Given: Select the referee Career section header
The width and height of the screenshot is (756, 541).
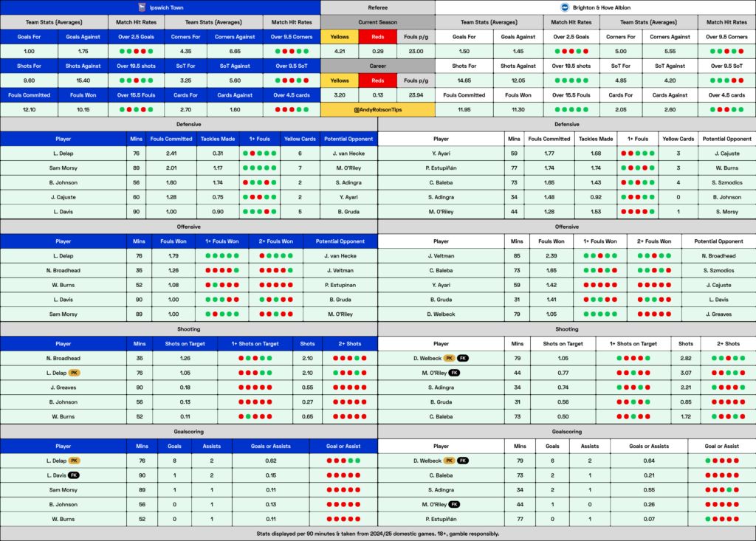Looking at the screenshot, I should tap(377, 66).
